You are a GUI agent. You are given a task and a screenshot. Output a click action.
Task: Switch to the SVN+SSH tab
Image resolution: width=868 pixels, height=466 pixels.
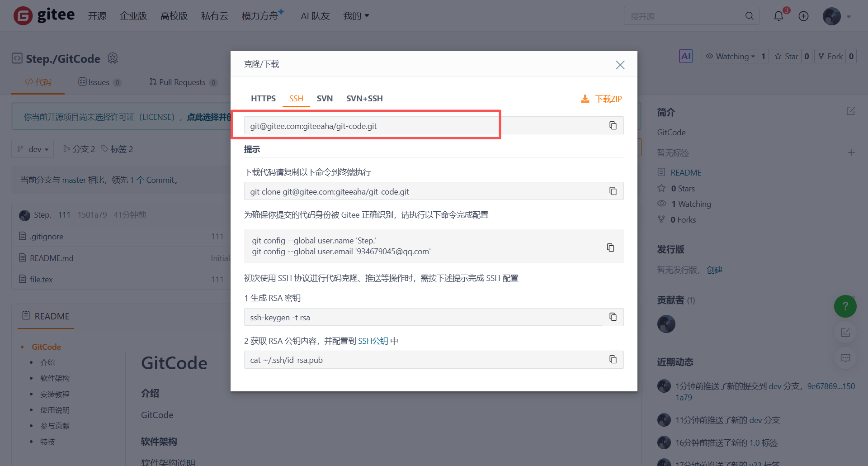(x=364, y=99)
